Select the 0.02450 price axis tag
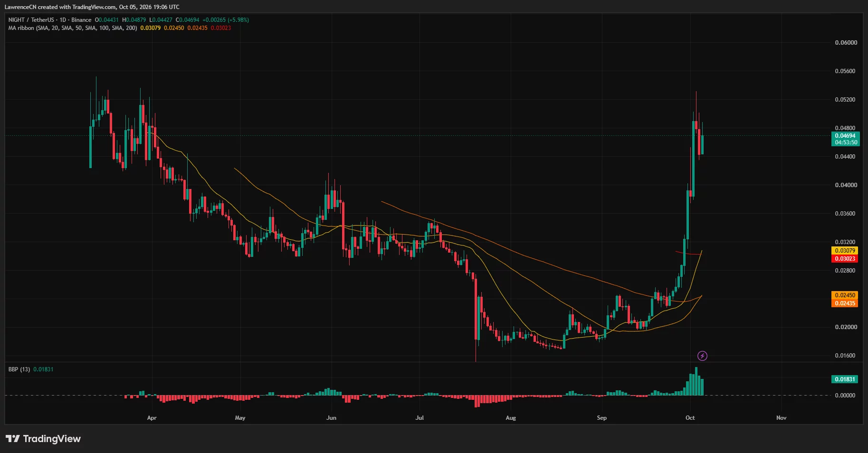Screen dimensions: 868x453 845,295
